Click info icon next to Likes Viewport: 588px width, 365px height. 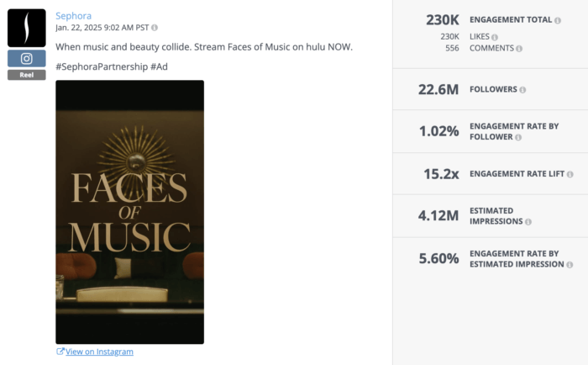[x=495, y=37]
